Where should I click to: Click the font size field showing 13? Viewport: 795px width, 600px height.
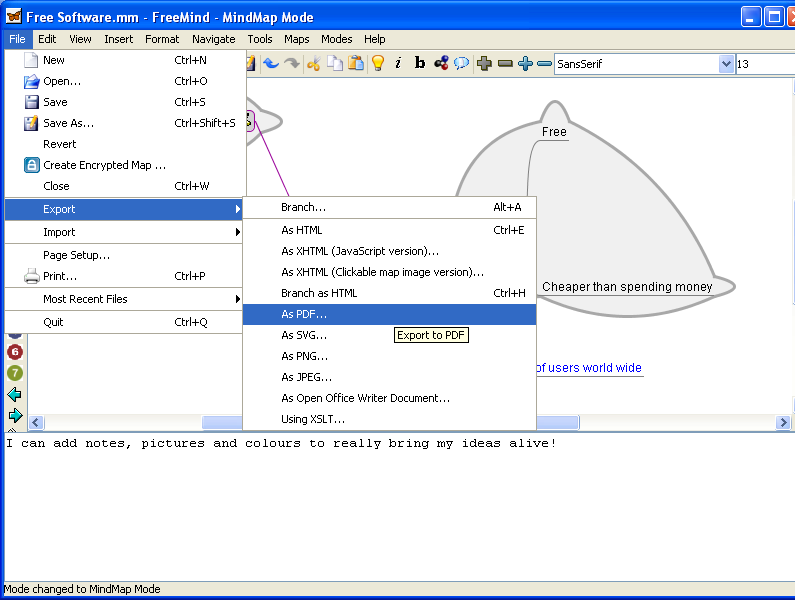[765, 64]
